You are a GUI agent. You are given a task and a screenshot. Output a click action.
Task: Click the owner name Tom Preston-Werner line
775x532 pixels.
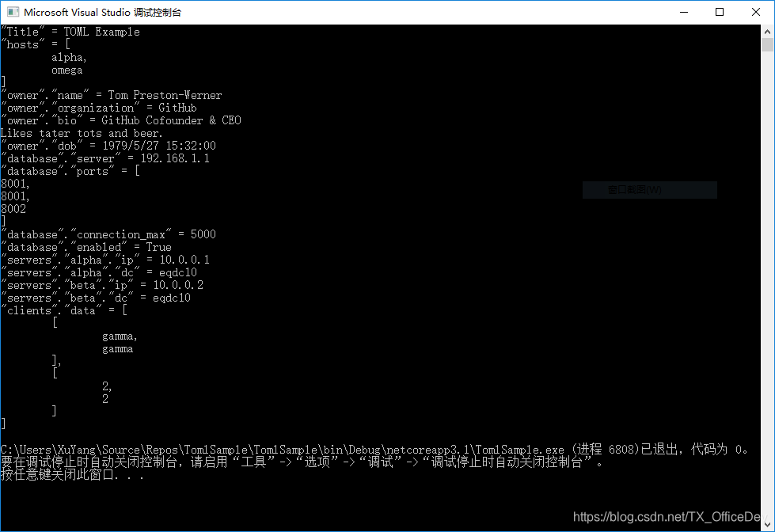112,95
